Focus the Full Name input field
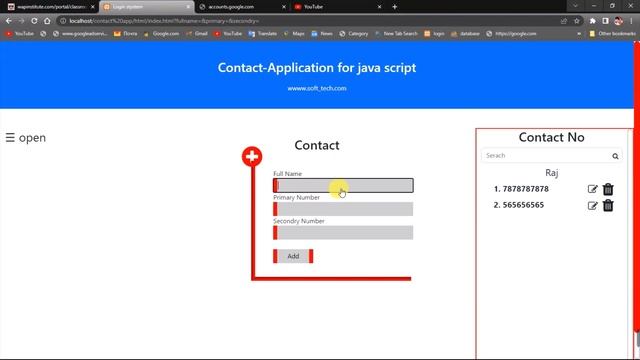640x360 pixels. [343, 186]
